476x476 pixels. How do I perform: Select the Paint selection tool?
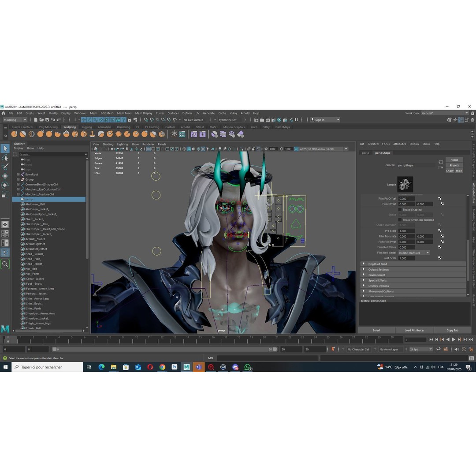[5, 167]
